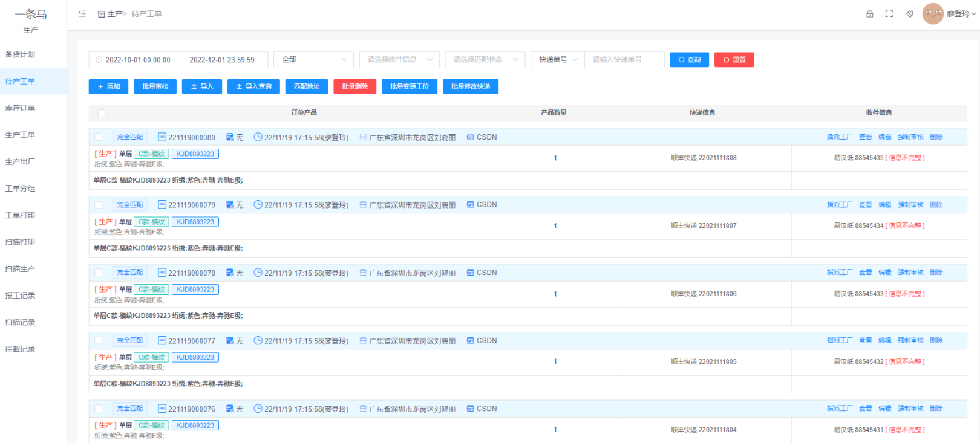Click the 添加 add button

[108, 86]
